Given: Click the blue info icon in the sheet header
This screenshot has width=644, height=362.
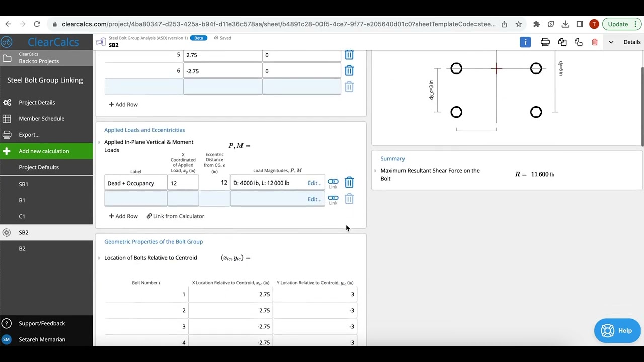Looking at the screenshot, I should (525, 42).
